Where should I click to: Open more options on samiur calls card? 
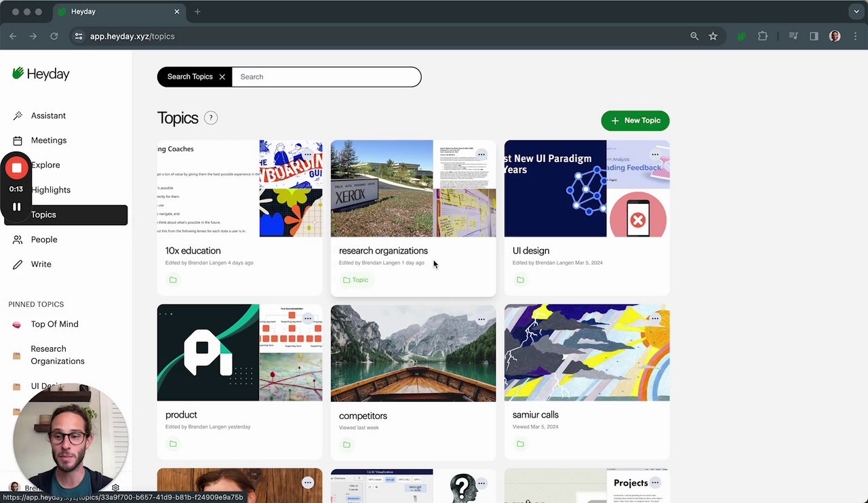655,319
